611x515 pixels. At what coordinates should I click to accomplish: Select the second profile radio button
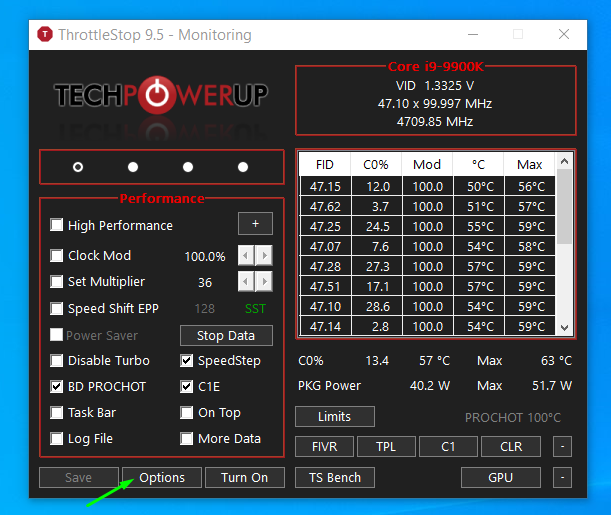point(133,167)
